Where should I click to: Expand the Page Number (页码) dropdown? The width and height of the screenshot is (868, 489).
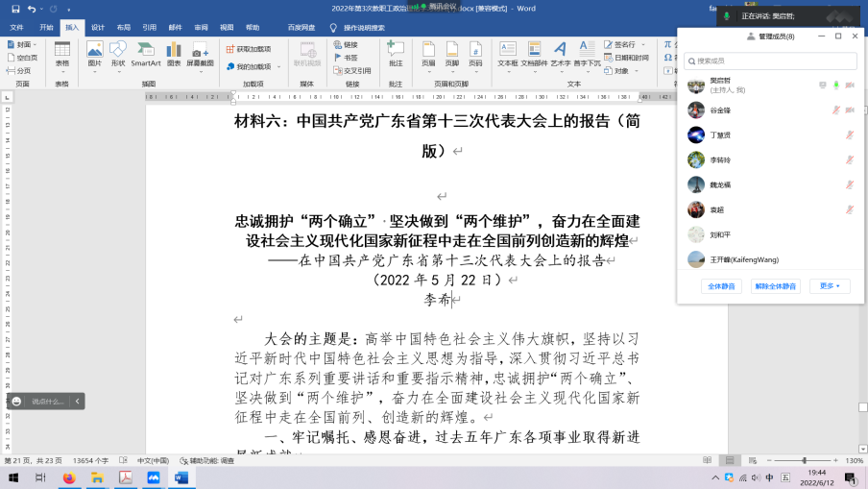point(475,72)
